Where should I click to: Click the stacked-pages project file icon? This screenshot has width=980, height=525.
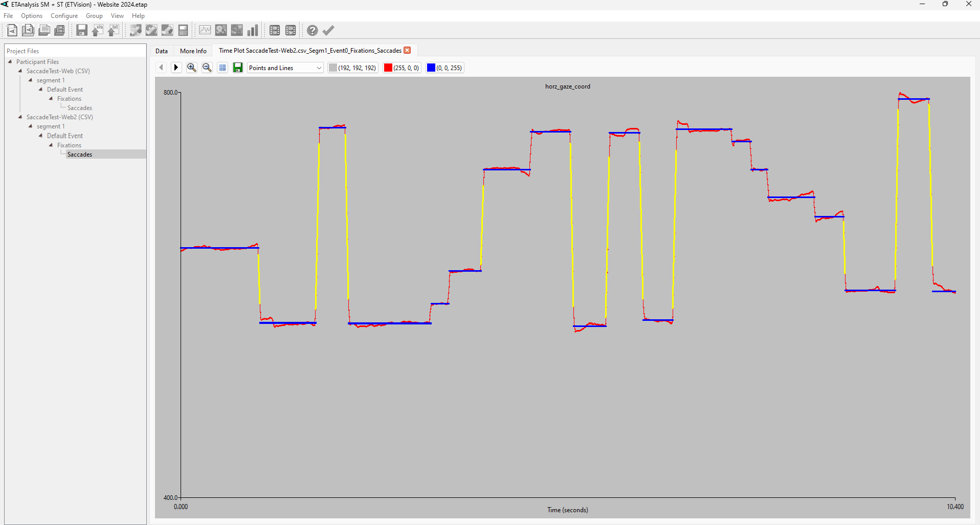(x=28, y=30)
